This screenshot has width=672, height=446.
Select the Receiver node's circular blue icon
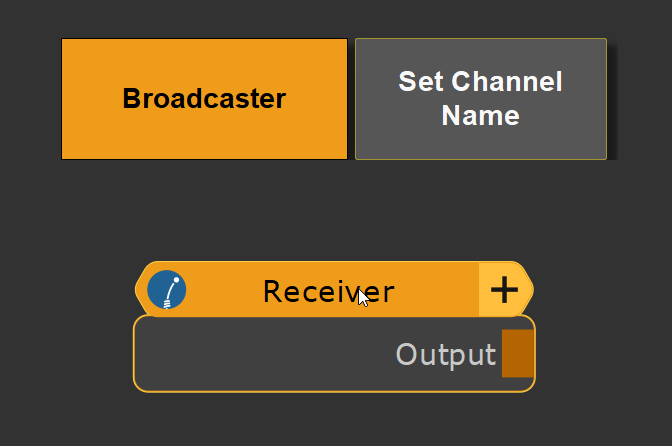click(x=166, y=291)
